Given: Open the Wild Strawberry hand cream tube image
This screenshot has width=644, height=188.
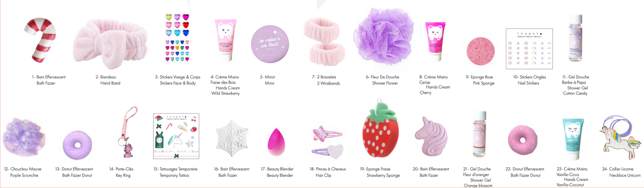Looking at the screenshot, I should 226,40.
